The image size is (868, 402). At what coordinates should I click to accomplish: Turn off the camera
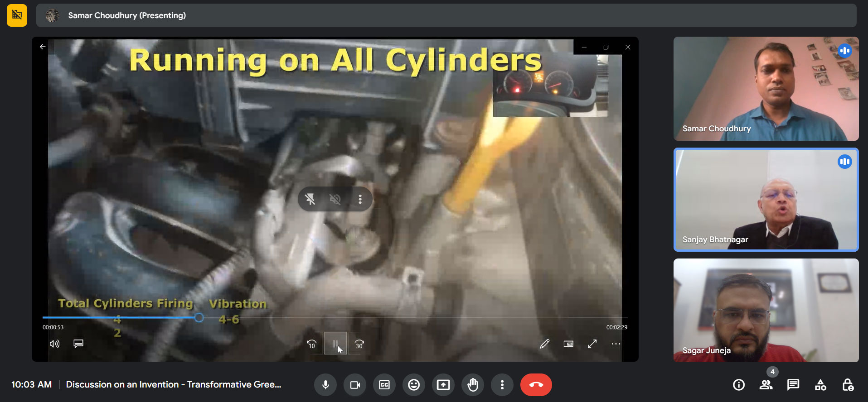click(x=355, y=385)
